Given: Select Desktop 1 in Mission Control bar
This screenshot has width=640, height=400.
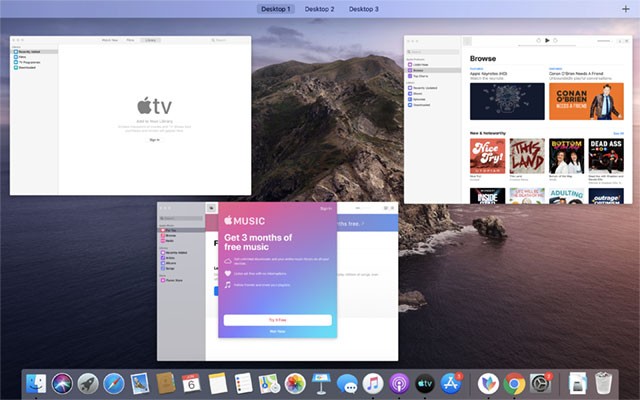Looking at the screenshot, I should coord(276,9).
